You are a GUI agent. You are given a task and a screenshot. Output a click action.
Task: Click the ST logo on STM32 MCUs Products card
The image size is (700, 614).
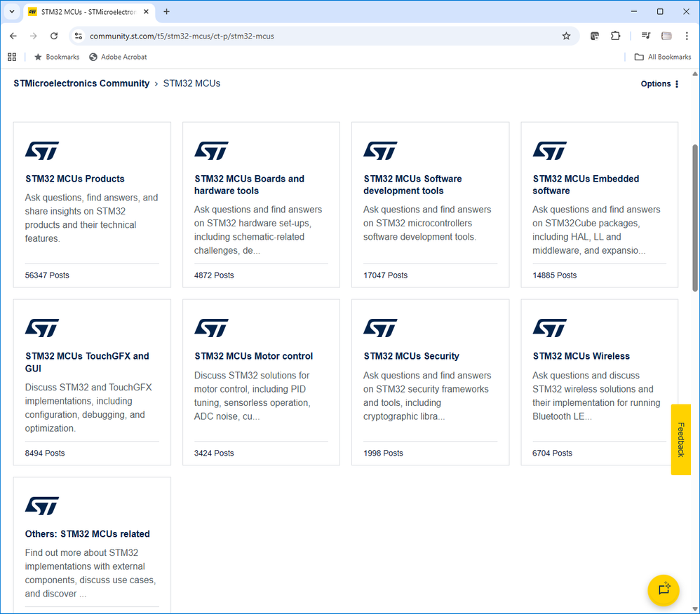pyautogui.click(x=42, y=151)
